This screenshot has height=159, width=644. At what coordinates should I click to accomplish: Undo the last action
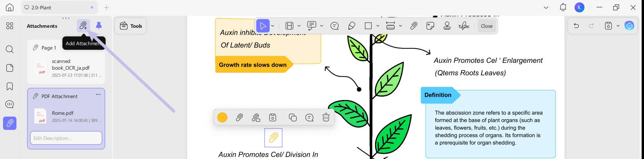(576, 26)
